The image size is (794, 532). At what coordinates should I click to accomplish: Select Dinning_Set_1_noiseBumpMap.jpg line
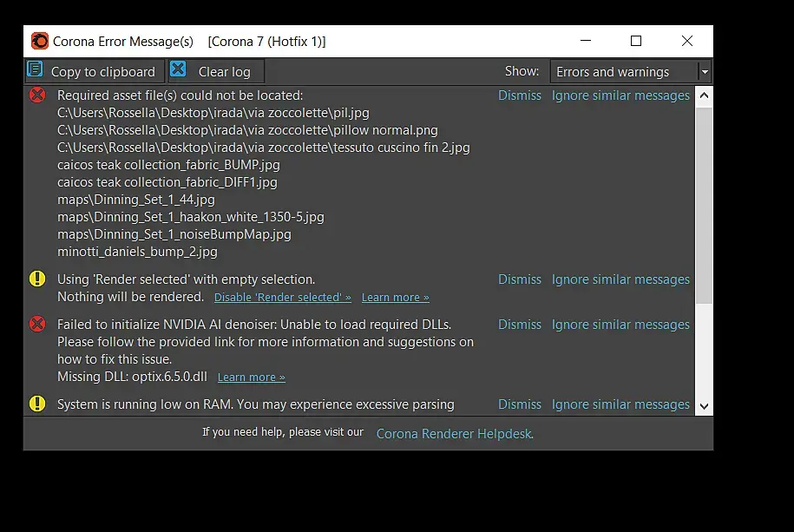tap(174, 234)
